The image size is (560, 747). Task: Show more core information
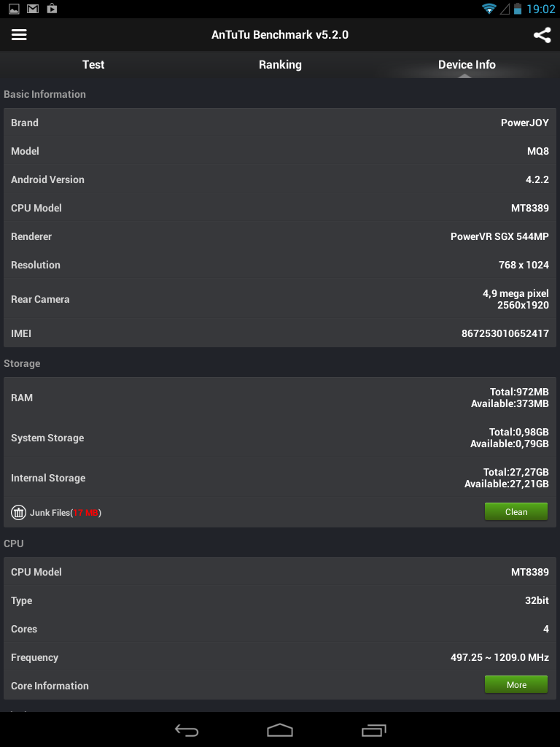point(516,685)
